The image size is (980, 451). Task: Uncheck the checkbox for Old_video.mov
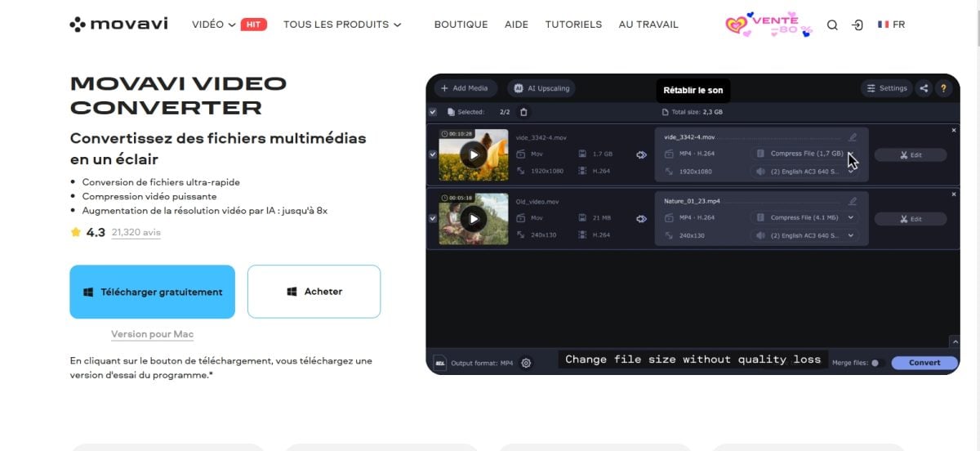pos(433,218)
